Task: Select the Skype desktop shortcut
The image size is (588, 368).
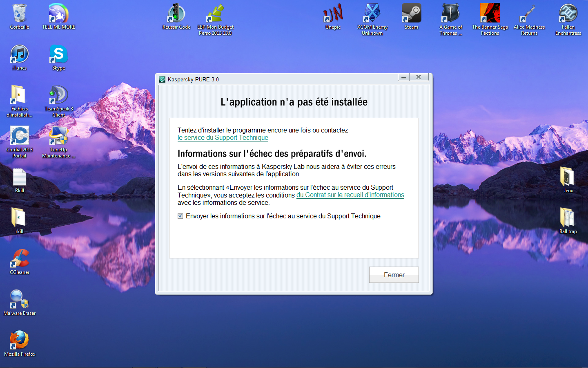Action: [x=58, y=57]
